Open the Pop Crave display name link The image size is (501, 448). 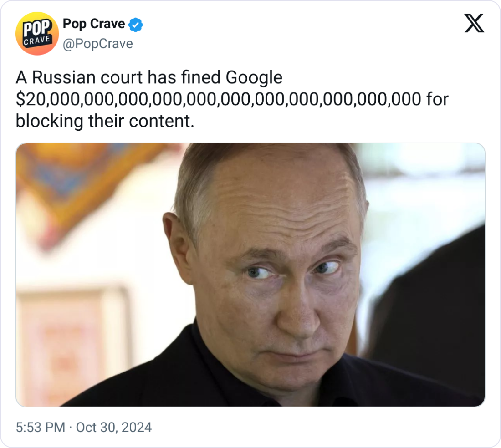click(x=94, y=24)
